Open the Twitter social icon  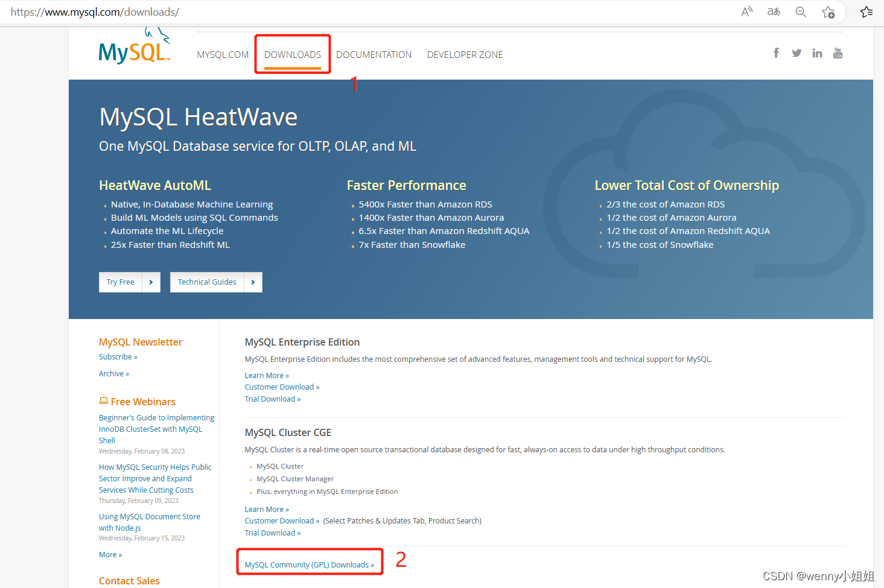pos(797,53)
